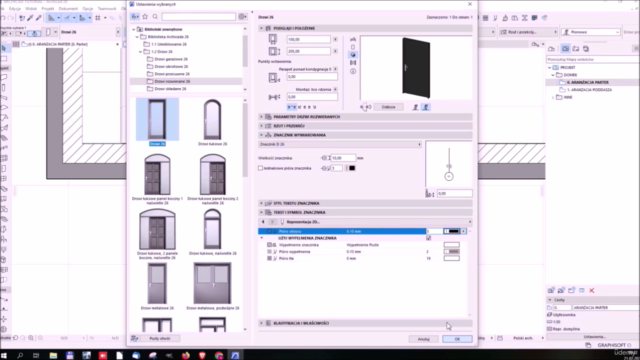Toggle the Użyj wypełnienia znacznika checkbox
The image size is (640, 360).
(x=429, y=238)
